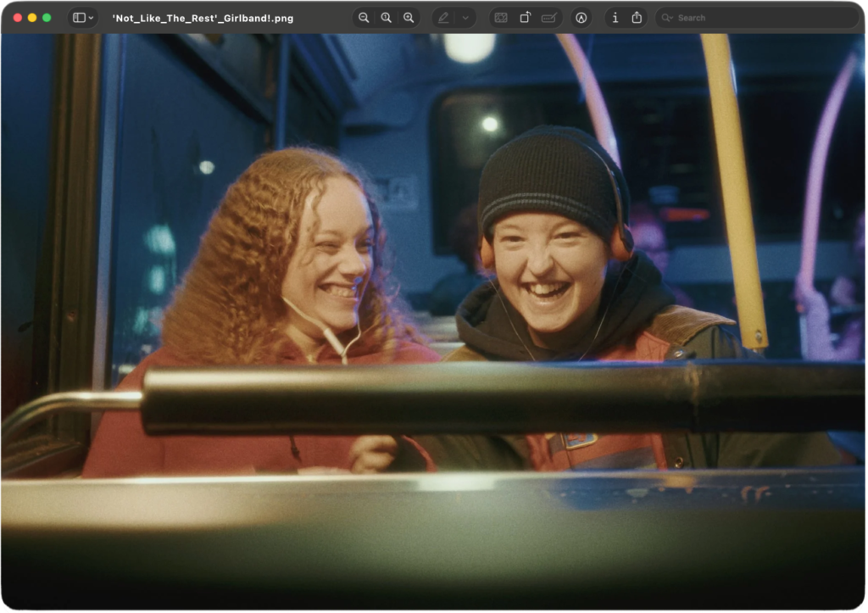Close the Preview window
This screenshot has height=613, width=868.
18,18
